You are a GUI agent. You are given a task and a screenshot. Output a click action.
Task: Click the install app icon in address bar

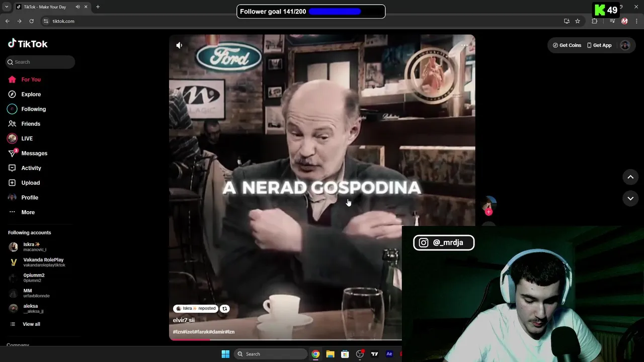(x=567, y=21)
